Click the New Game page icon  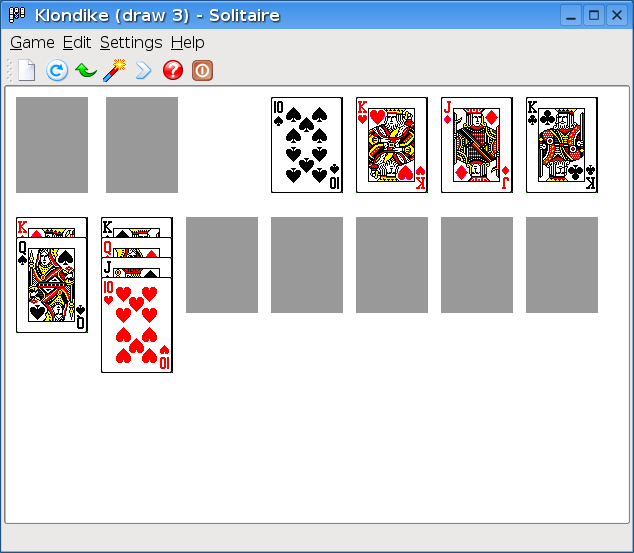[27, 70]
